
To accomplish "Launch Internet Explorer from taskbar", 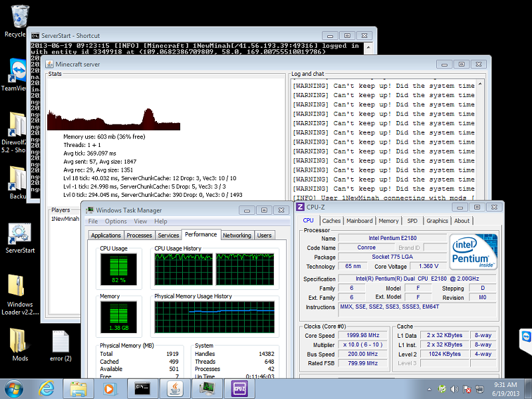I will coord(46,389).
